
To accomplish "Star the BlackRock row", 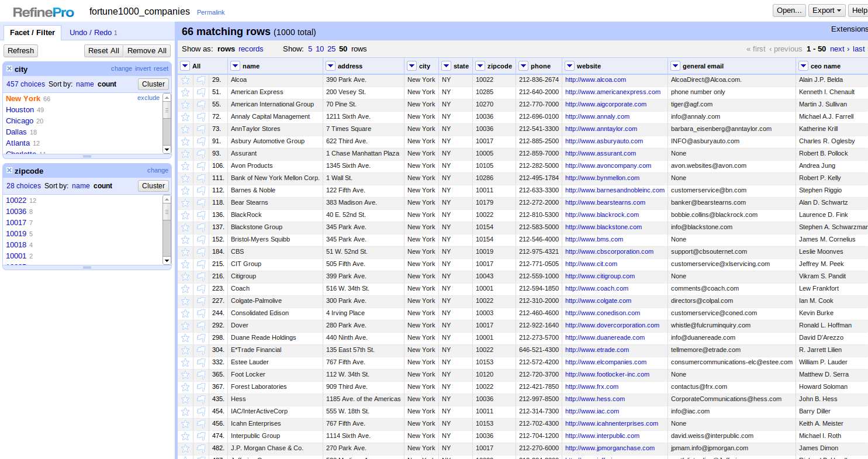I will (185, 215).
